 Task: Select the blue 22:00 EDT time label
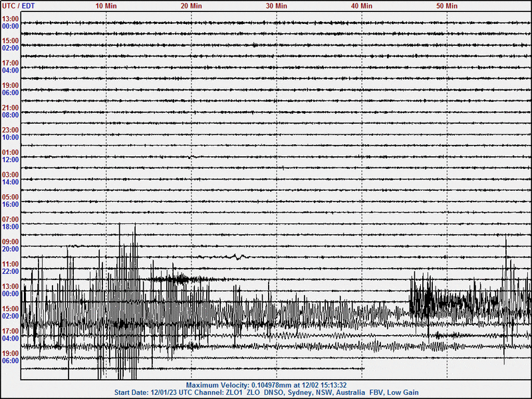(x=11, y=271)
